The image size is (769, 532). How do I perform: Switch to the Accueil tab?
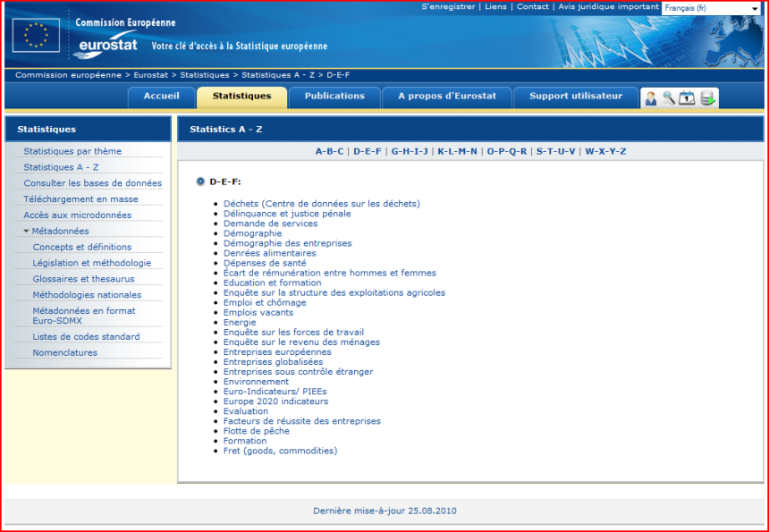click(161, 96)
